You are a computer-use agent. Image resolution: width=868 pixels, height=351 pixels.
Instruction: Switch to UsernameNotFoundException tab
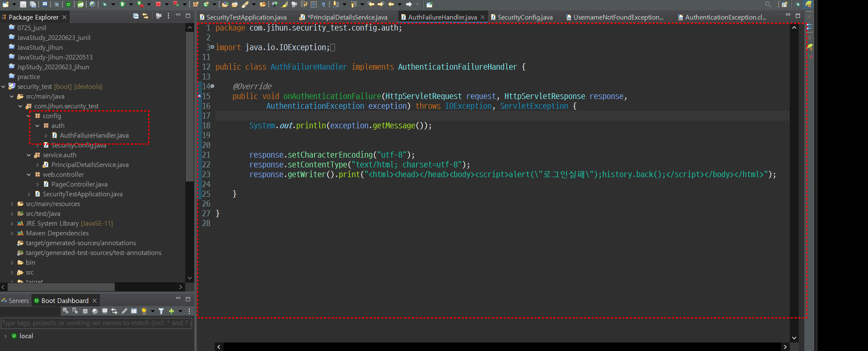coord(615,17)
